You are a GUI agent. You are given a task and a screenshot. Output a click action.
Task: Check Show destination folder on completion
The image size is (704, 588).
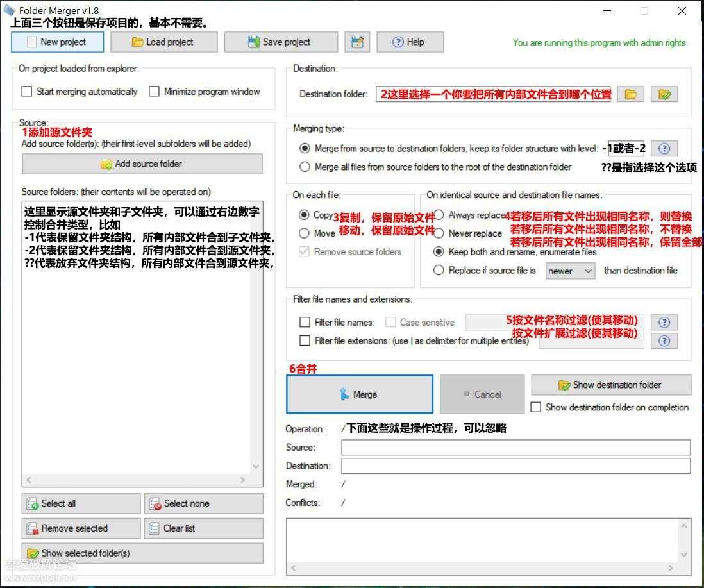coord(537,407)
